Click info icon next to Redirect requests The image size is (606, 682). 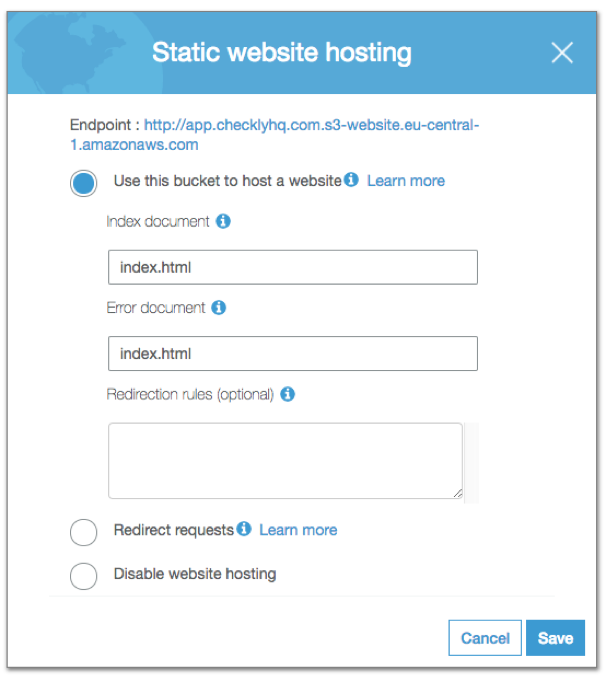244,529
